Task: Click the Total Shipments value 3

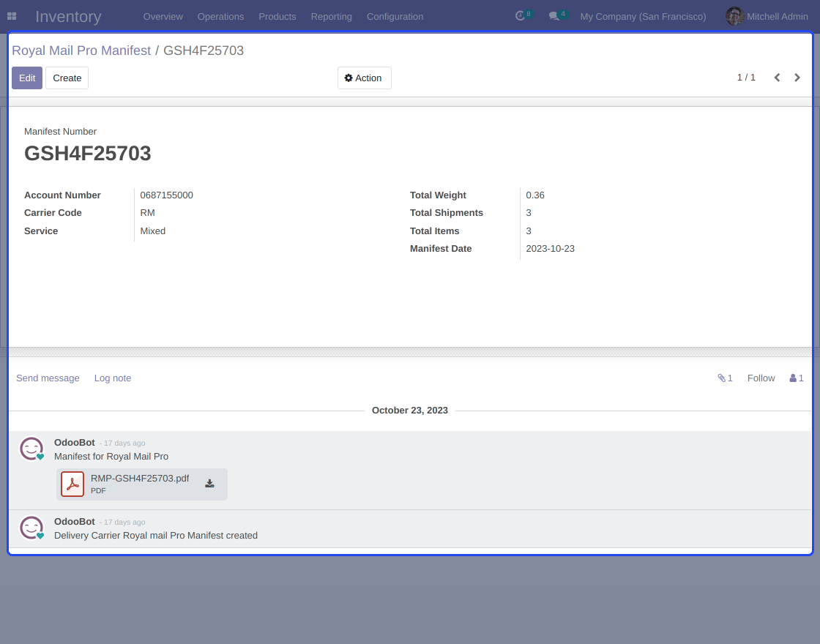Action: point(529,213)
